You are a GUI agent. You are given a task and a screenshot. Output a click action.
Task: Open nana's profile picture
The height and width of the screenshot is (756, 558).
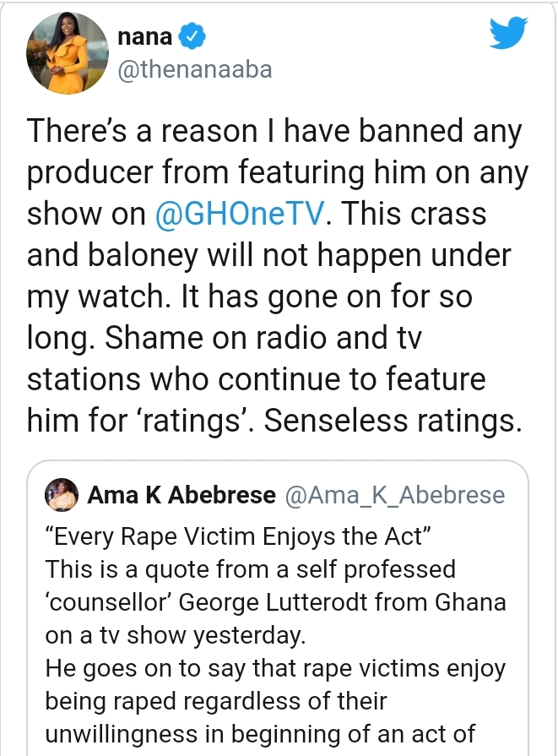click(63, 54)
